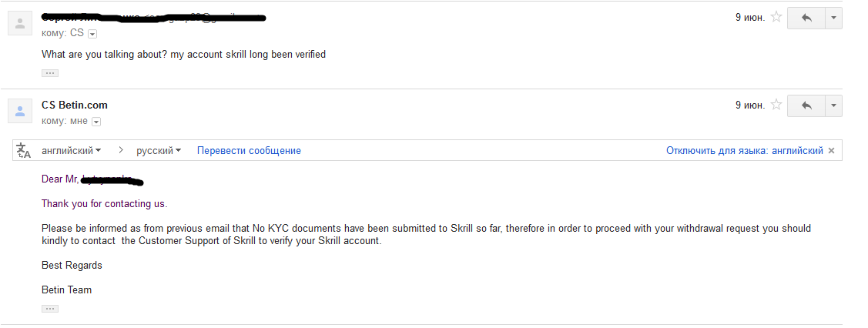
Task: Select target language русский dropdown
Action: tap(159, 150)
